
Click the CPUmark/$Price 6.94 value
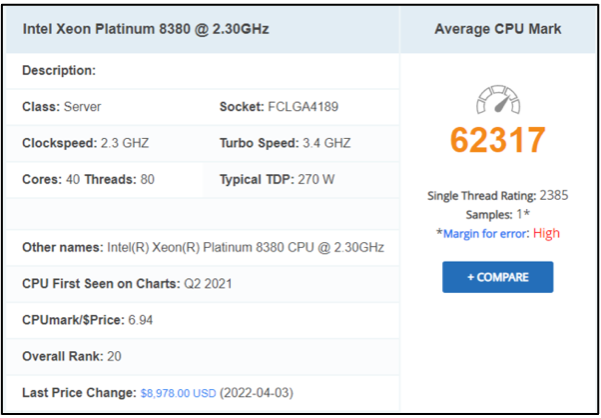(140, 320)
